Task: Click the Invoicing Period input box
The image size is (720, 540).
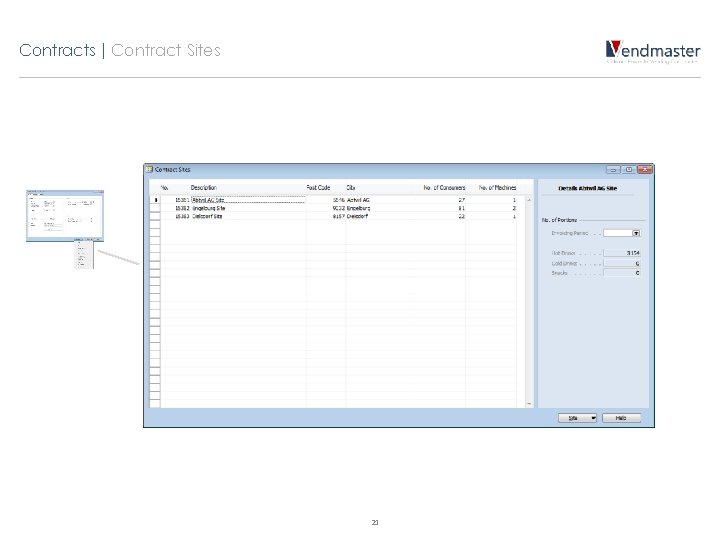Action: [618, 233]
